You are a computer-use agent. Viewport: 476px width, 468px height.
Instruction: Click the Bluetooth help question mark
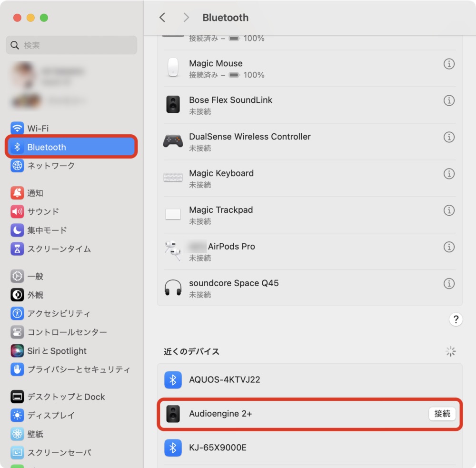(456, 319)
